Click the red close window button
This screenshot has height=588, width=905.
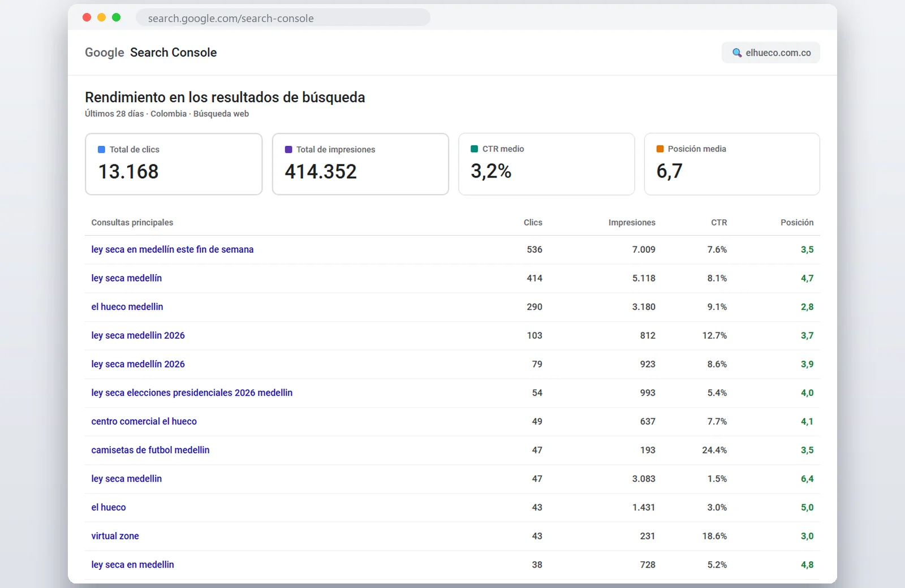tap(87, 18)
